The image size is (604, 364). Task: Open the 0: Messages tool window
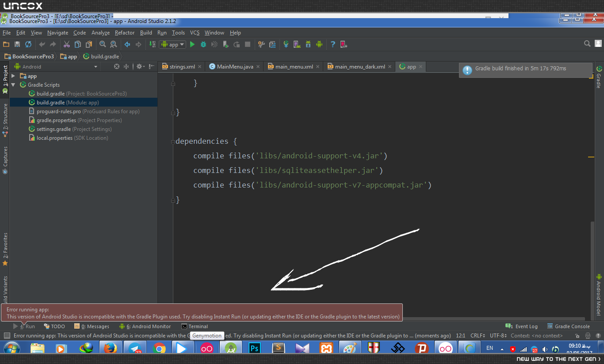pos(92,326)
